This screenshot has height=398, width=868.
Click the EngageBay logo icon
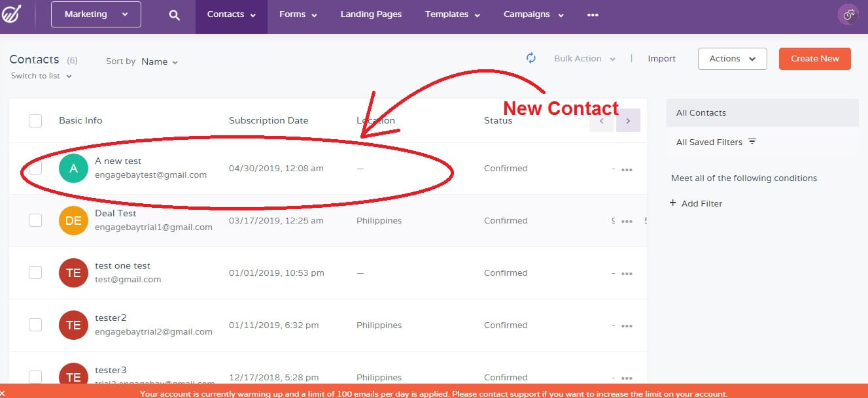click(13, 13)
